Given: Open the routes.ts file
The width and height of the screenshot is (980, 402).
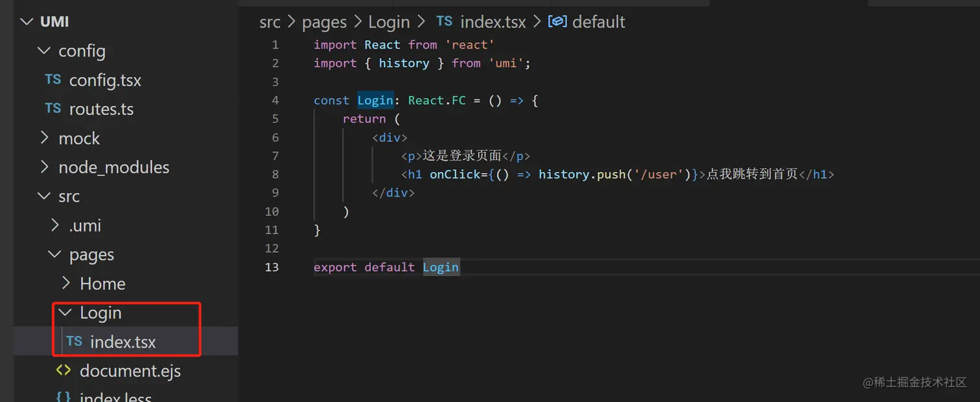Looking at the screenshot, I should [97, 109].
